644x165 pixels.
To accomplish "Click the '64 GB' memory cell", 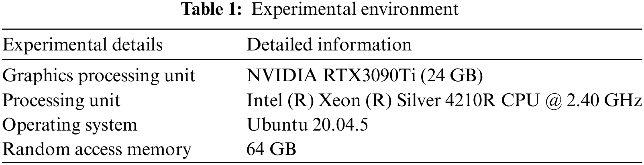I will pyautogui.click(x=271, y=149).
